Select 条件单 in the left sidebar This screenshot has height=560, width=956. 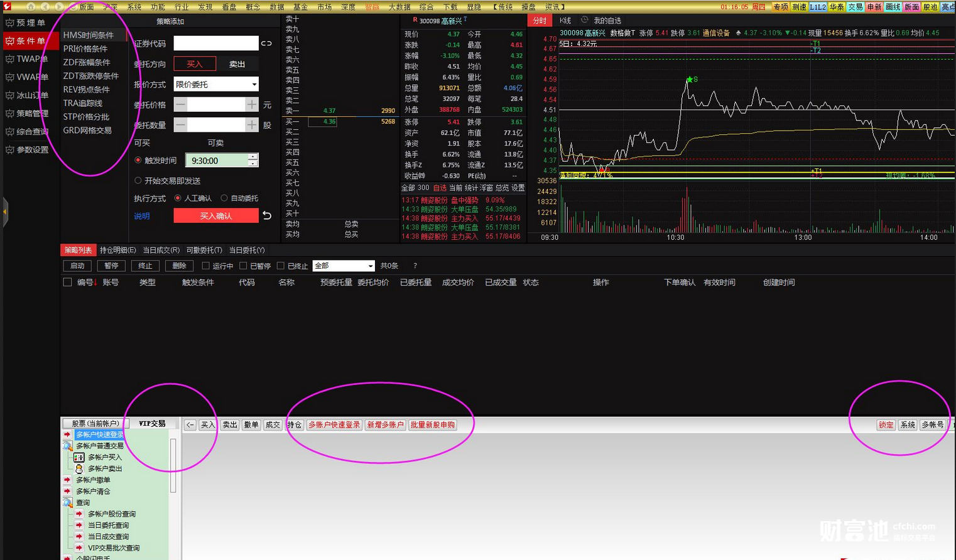coord(30,41)
